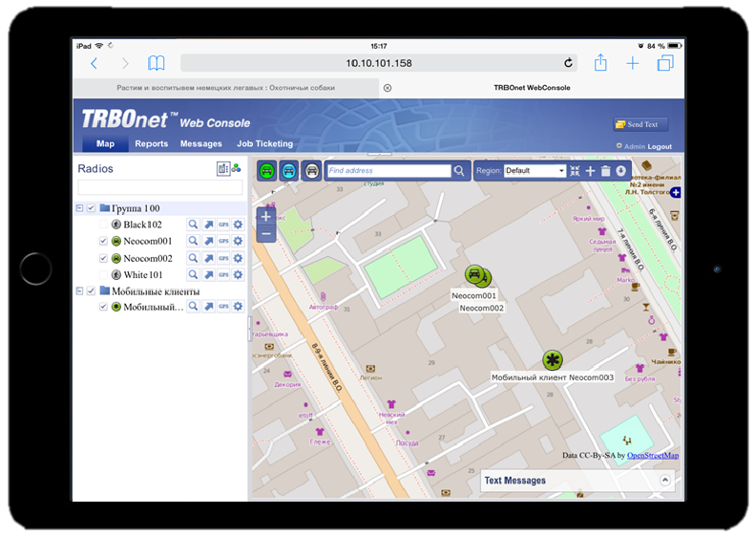Image resolution: width=755 pixels, height=537 pixels.
Task: Request GPS for White101
Action: (223, 275)
